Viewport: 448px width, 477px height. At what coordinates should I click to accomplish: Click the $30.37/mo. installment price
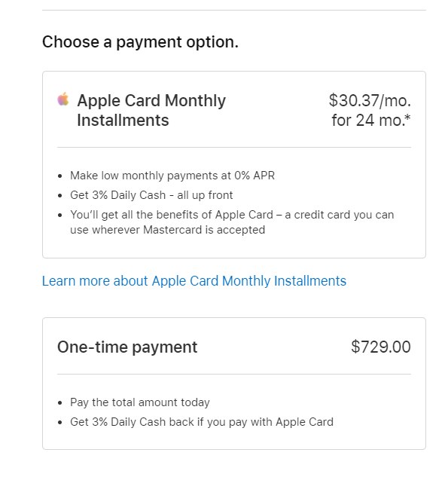[x=370, y=100]
